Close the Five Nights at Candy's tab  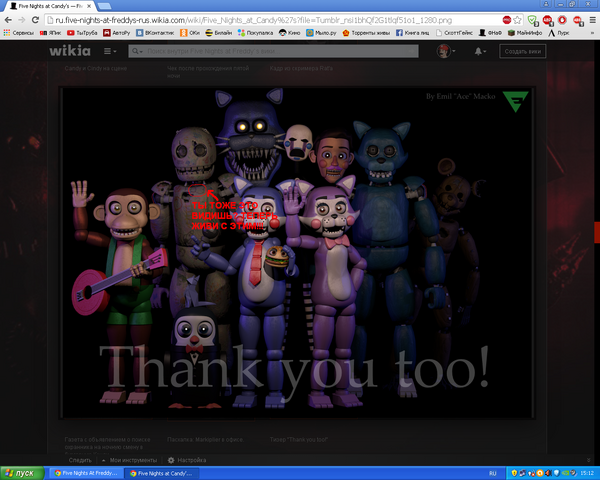coord(89,6)
